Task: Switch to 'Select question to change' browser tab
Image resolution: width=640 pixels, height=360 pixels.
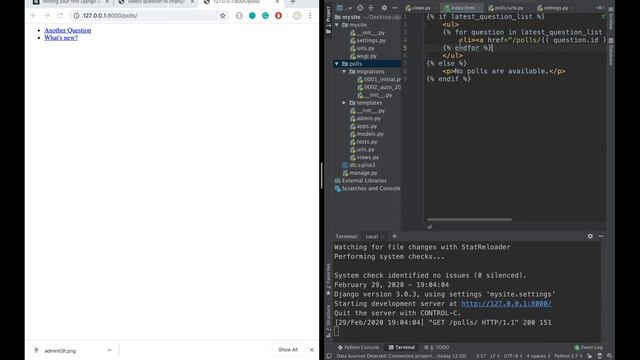Action: point(156,2)
